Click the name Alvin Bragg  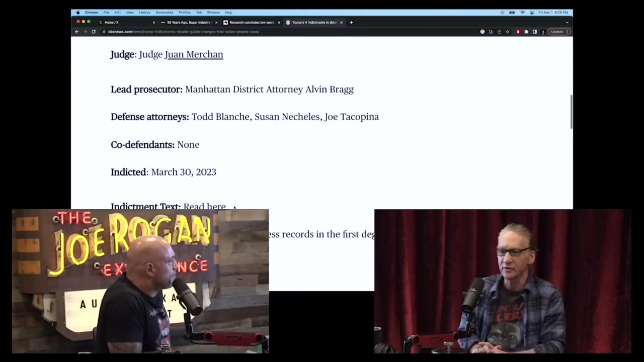pos(330,89)
